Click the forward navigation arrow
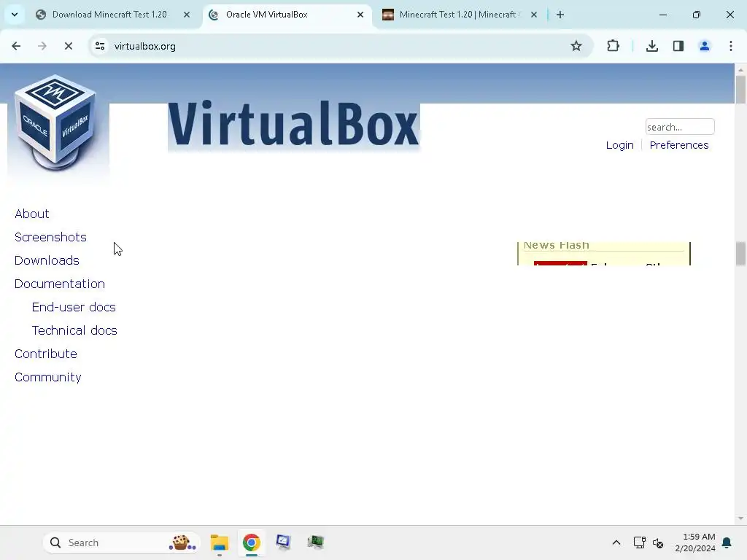Image resolution: width=747 pixels, height=560 pixels. (42, 46)
